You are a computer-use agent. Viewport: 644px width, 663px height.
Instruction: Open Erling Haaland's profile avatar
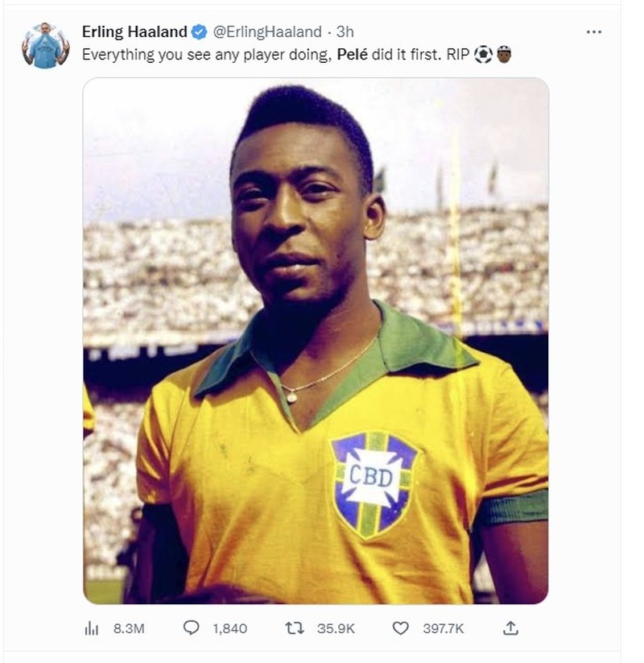coord(45,44)
